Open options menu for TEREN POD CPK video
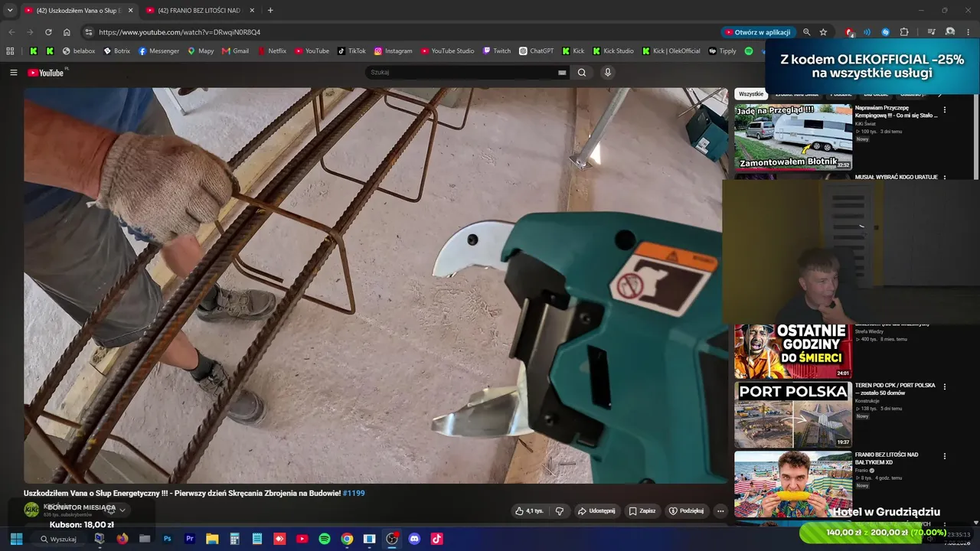 pos(944,387)
